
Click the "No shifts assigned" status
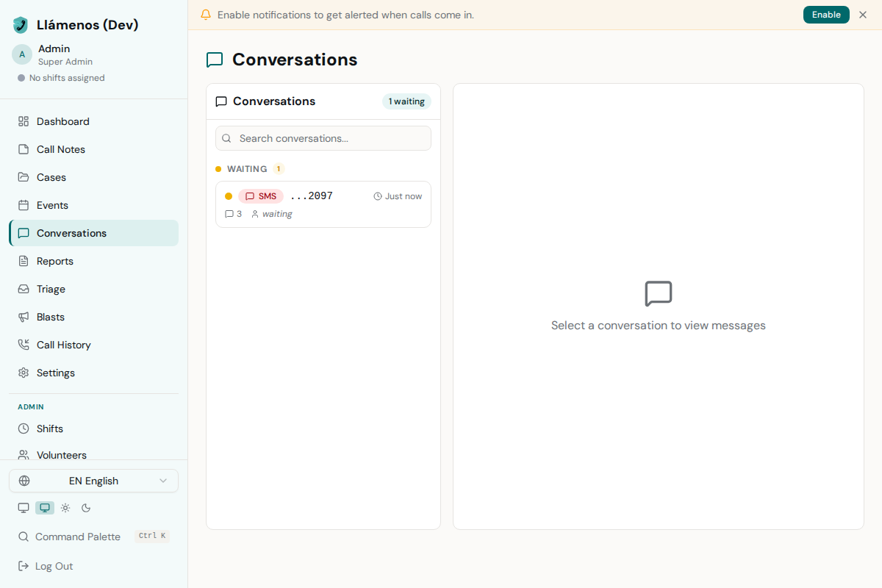pos(67,78)
